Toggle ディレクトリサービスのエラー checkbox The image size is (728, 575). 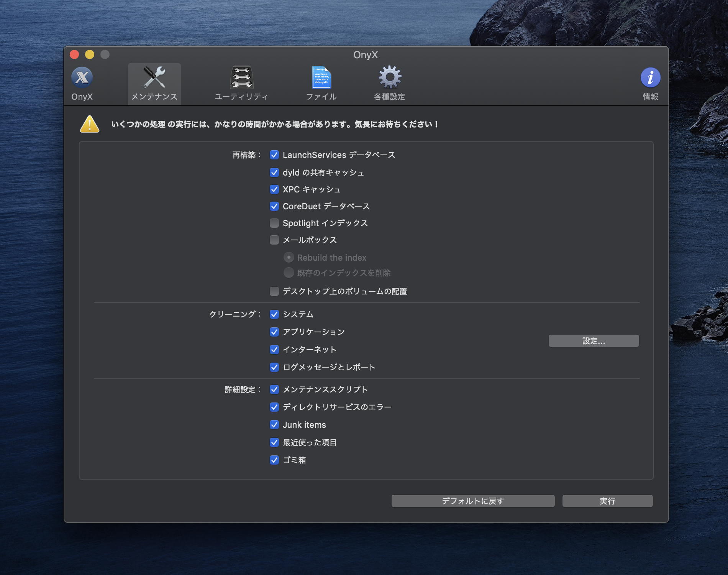(x=274, y=407)
